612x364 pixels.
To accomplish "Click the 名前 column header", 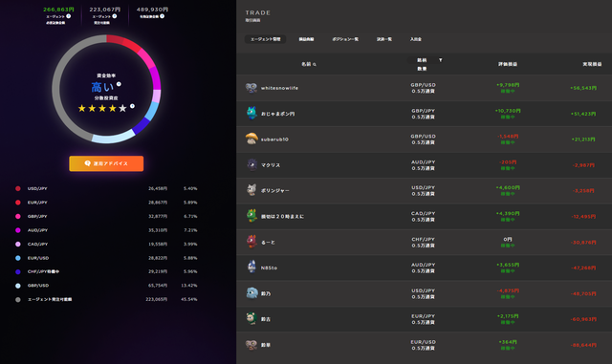I will pos(306,64).
